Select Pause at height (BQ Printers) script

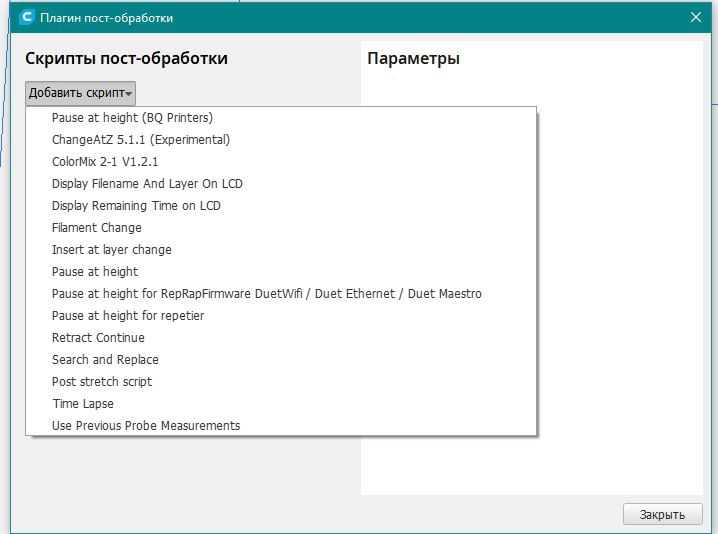pyautogui.click(x=281, y=118)
